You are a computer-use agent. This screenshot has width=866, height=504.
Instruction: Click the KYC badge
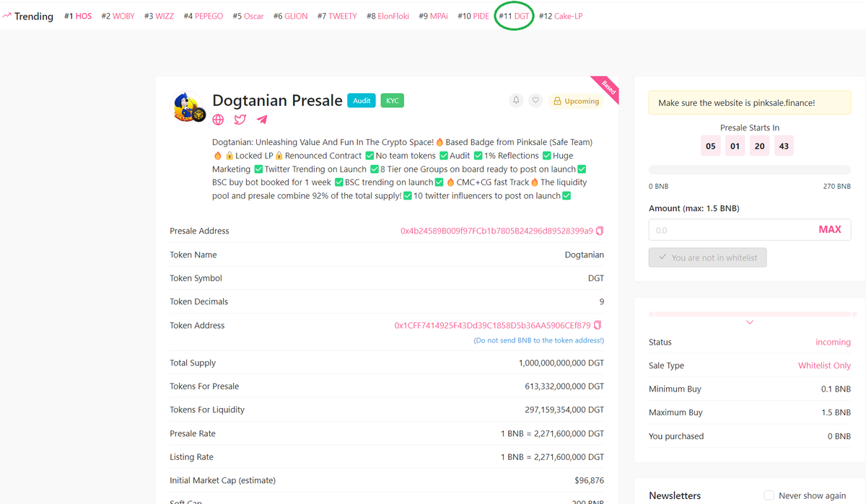(x=391, y=100)
